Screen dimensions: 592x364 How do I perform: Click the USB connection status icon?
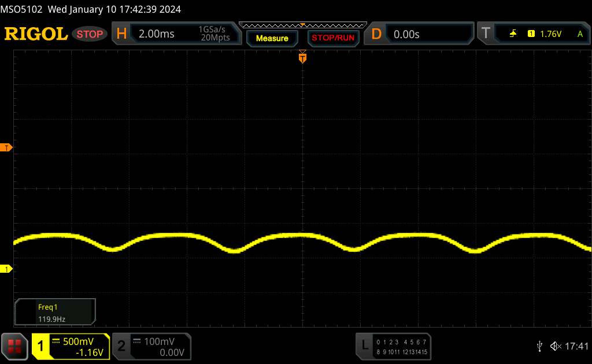tap(539, 346)
